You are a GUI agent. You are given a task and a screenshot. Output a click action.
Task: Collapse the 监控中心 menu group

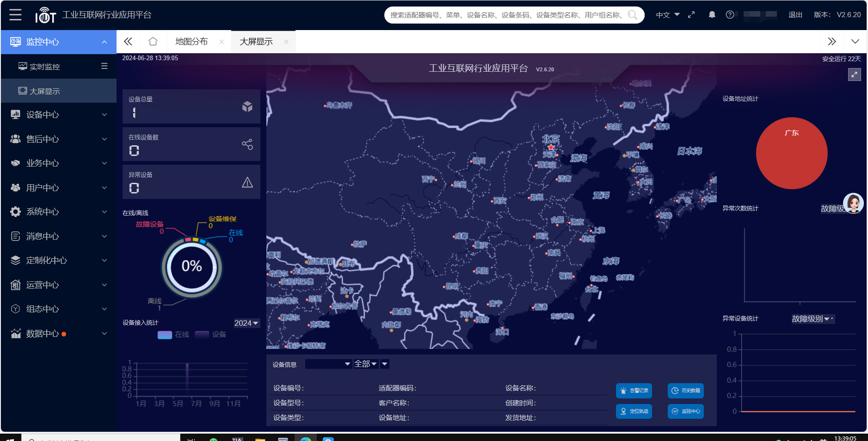click(105, 42)
